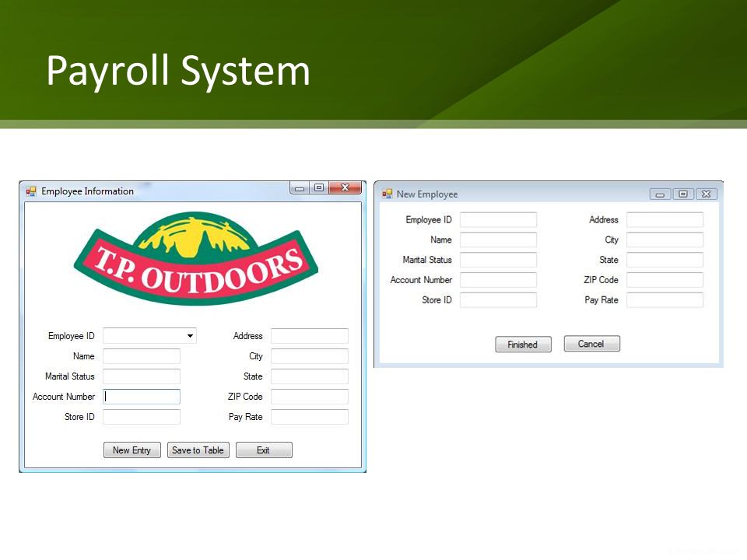Click Pay Rate field in New Employee window
747x560 pixels.
tap(665, 300)
